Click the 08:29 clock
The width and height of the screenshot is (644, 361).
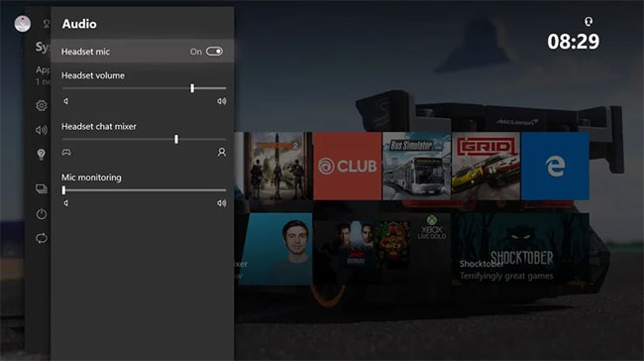573,42
